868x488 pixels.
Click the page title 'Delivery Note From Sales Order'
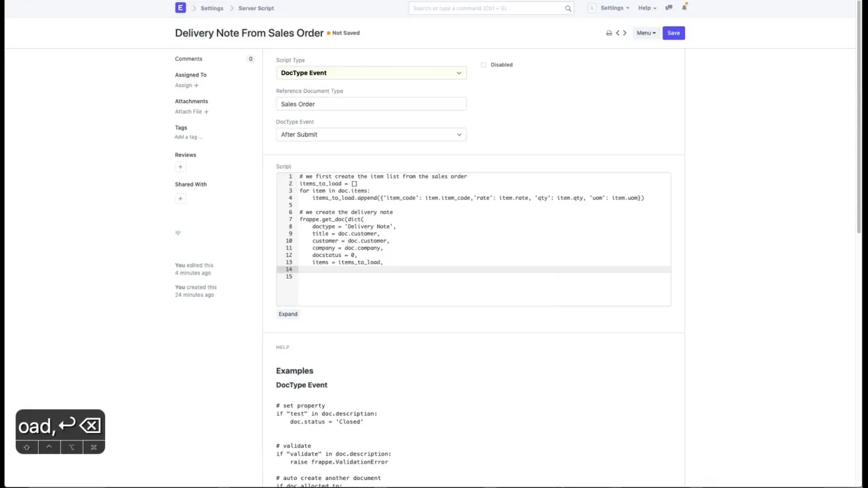pyautogui.click(x=249, y=33)
